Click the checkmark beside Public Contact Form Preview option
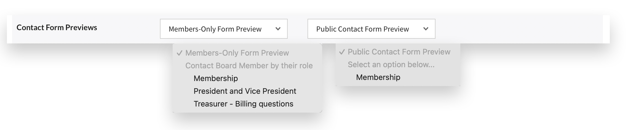 [x=342, y=52]
